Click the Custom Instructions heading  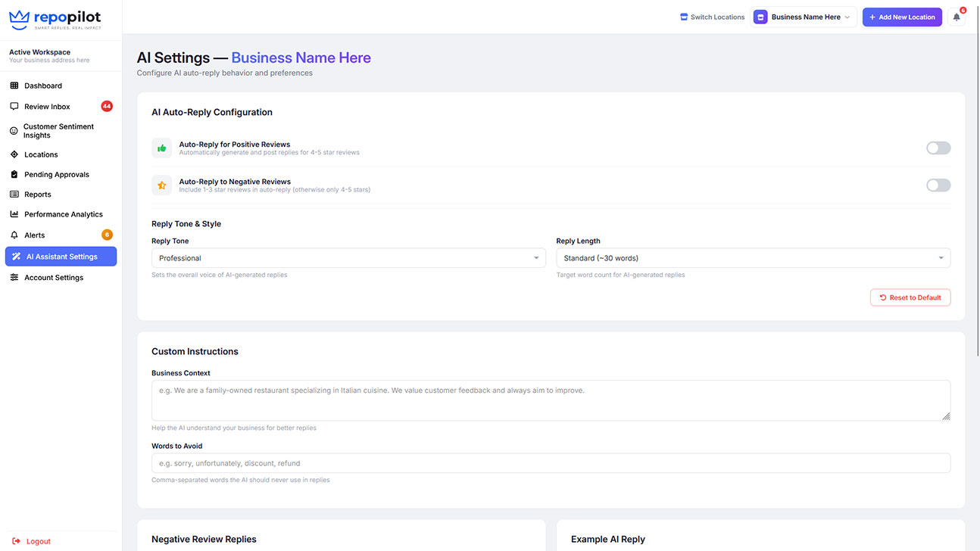pos(195,351)
